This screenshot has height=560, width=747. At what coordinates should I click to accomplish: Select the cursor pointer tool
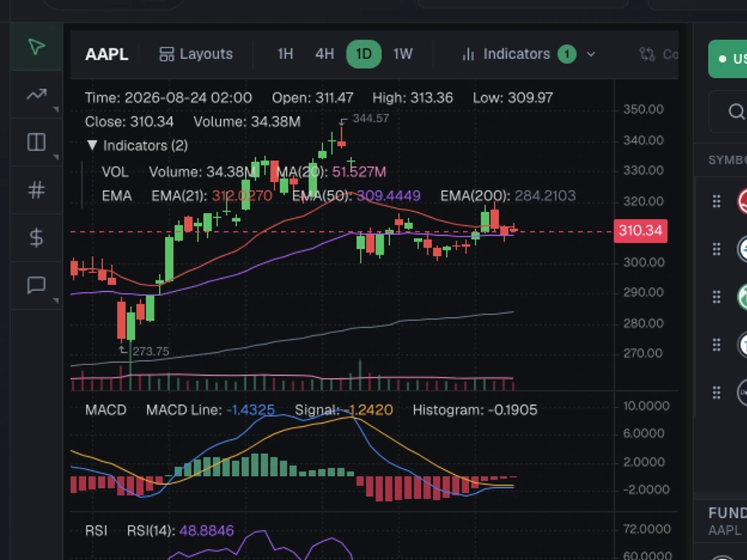click(x=36, y=47)
